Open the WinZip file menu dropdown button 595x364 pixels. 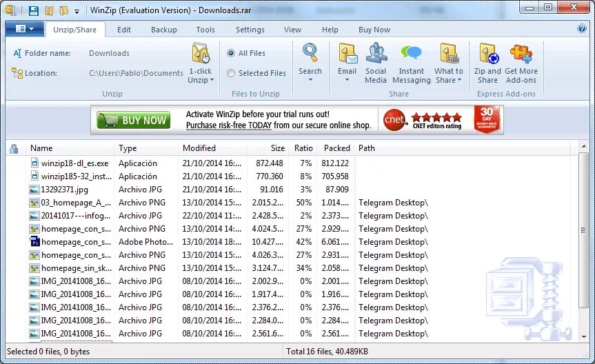tap(25, 29)
